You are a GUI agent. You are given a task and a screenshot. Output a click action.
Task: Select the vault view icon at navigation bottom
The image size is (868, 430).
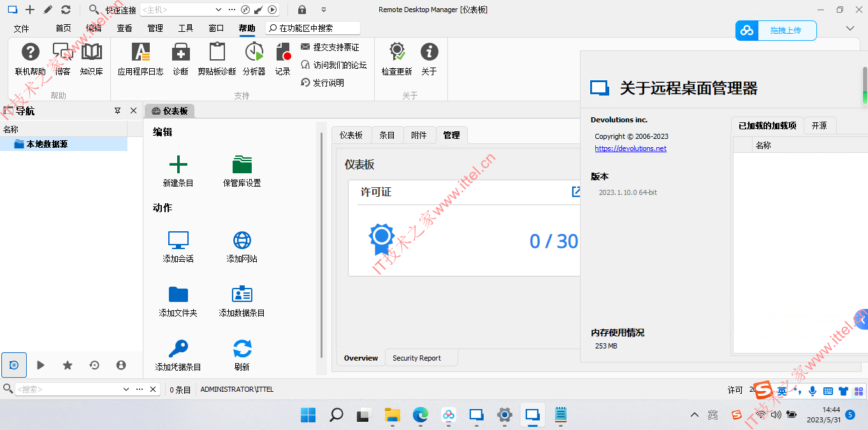pos(14,365)
